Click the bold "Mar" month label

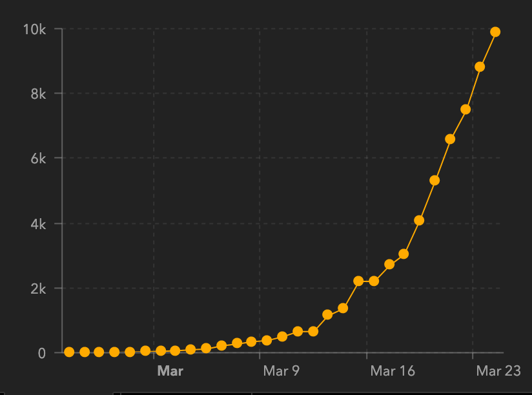coord(170,370)
